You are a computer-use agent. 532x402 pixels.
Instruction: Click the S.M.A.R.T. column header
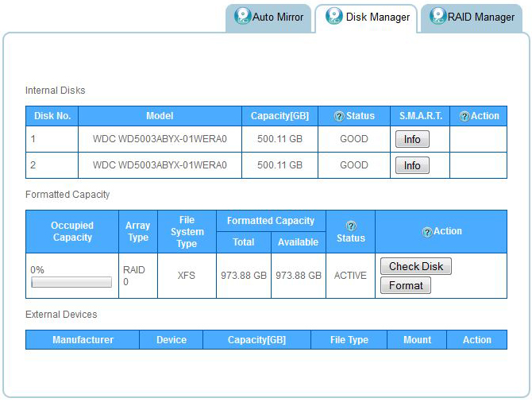click(420, 116)
